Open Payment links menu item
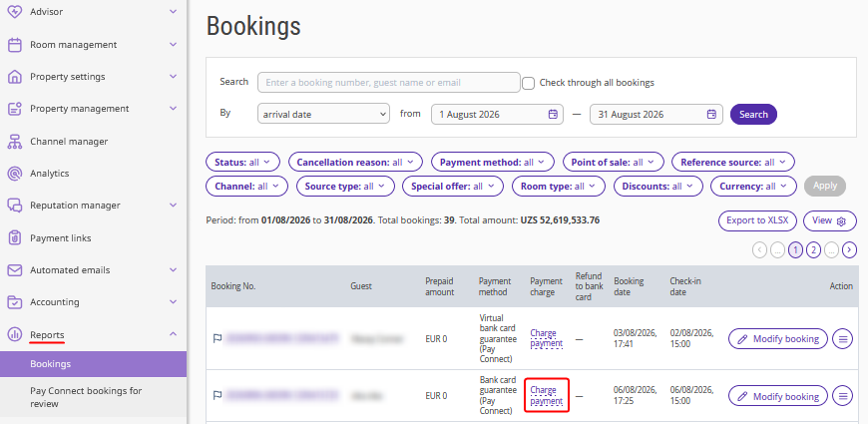This screenshot has height=424, width=868. coord(60,238)
